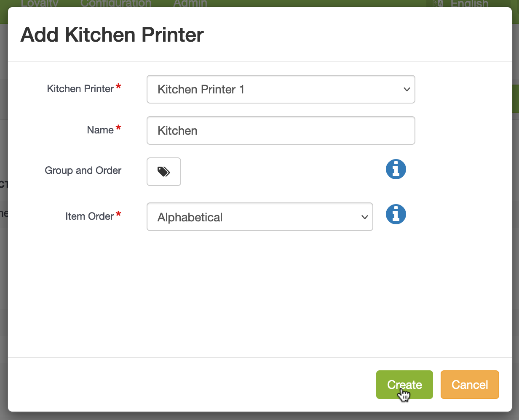The width and height of the screenshot is (519, 420).
Task: Click the Create button
Action: click(x=404, y=384)
